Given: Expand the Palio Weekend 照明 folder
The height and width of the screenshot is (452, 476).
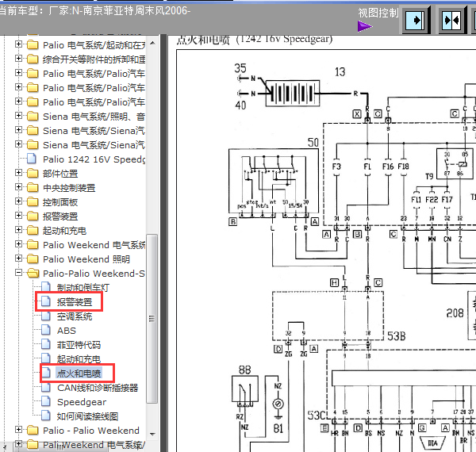Looking at the screenshot, I should 19,259.
